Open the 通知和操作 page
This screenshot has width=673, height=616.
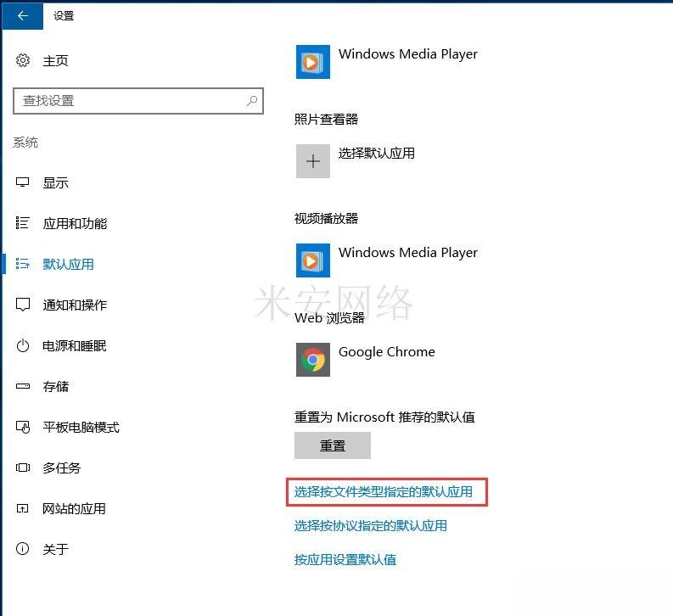coord(75,305)
